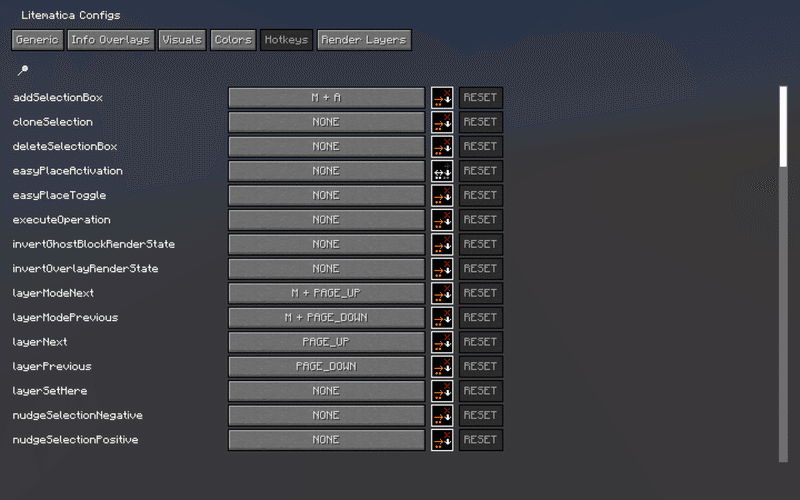Set hotkey for executeOperation
Screen dimensions: 800x500
326,220
